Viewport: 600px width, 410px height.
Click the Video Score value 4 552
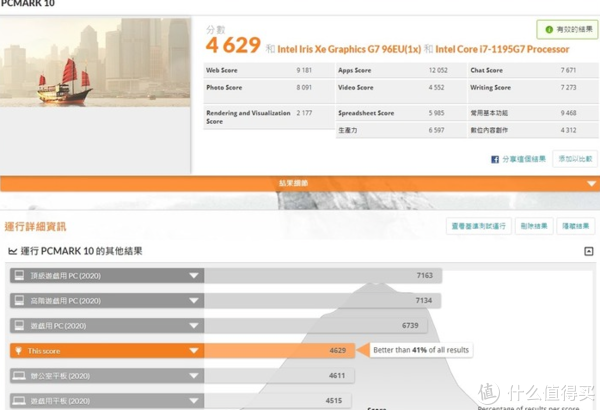[436, 87]
